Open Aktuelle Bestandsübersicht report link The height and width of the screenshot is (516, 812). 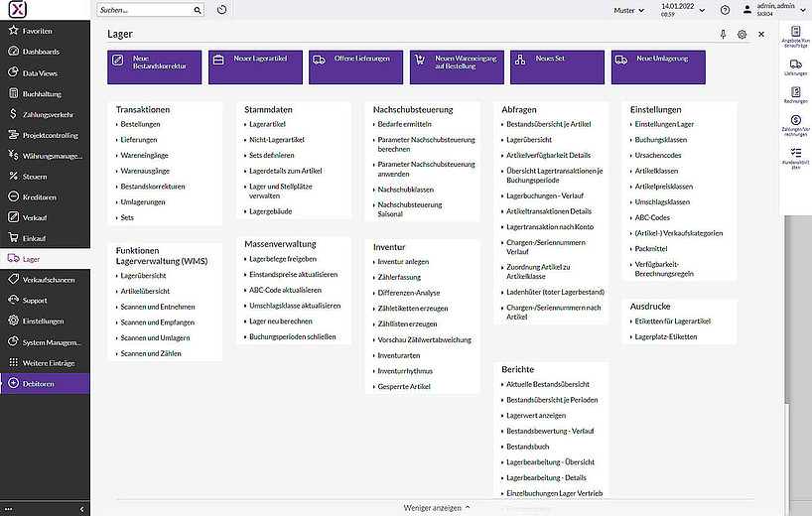[x=547, y=385]
